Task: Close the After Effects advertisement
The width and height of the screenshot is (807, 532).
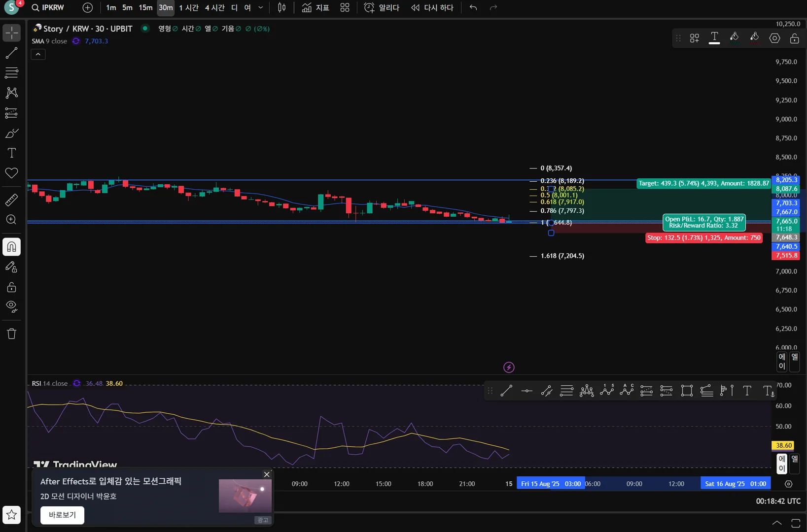Action: pos(267,474)
